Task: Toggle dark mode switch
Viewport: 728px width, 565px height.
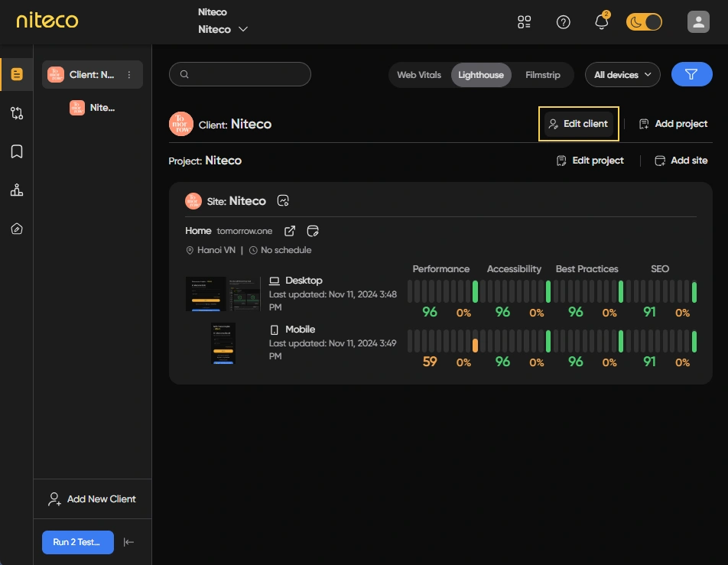Action: tap(644, 22)
